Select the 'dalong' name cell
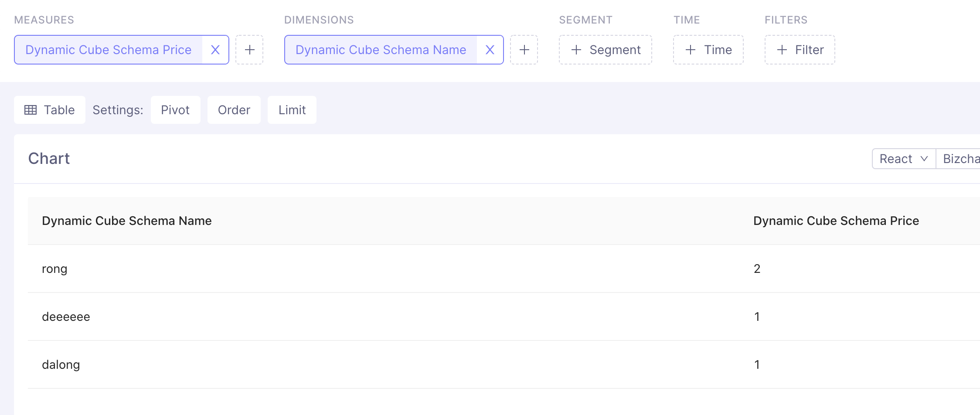Image resolution: width=980 pixels, height=415 pixels. (x=61, y=364)
